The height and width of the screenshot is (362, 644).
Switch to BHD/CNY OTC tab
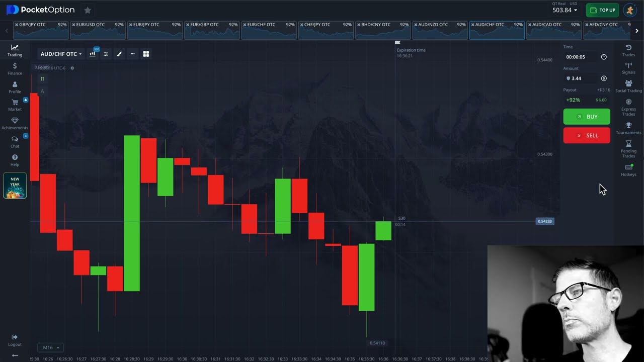click(x=383, y=30)
